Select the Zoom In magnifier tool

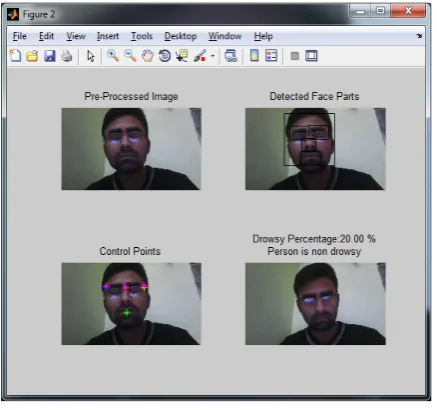[113, 56]
